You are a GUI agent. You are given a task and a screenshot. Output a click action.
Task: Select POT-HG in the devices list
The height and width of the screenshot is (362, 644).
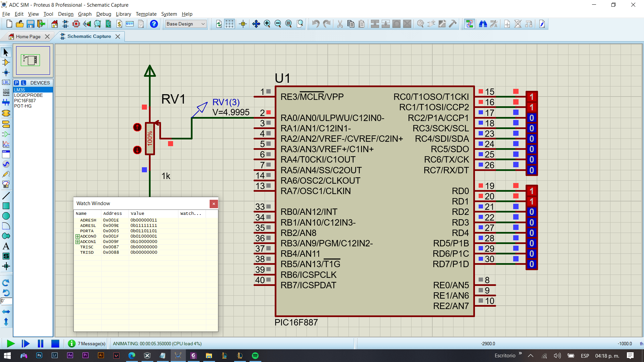point(33,106)
